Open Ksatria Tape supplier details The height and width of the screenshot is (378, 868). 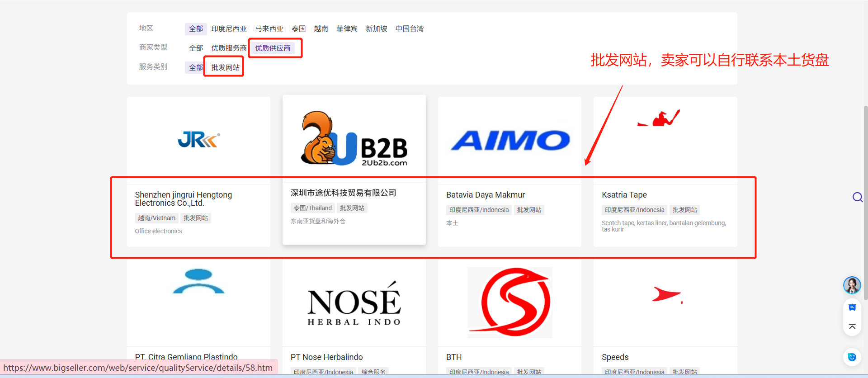[624, 195]
